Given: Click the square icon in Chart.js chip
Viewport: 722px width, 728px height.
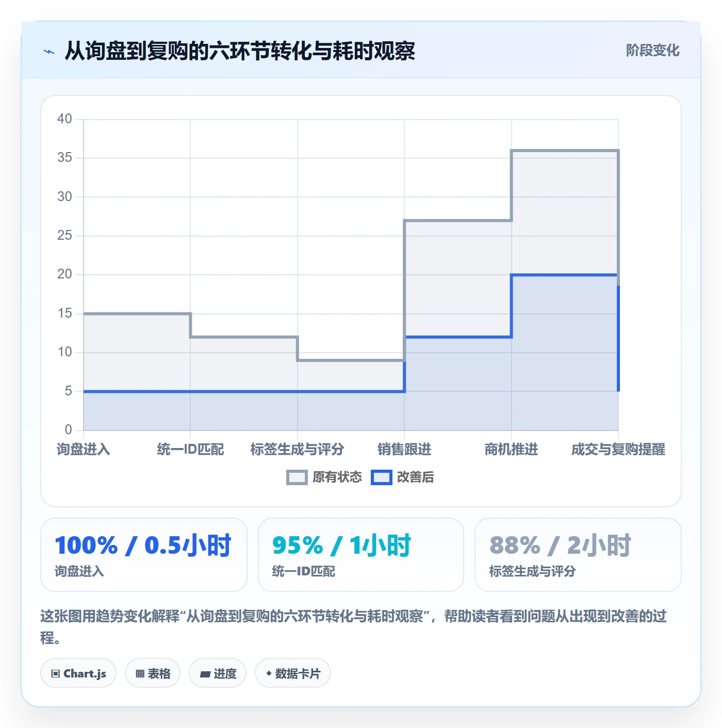Looking at the screenshot, I should pos(56,674).
